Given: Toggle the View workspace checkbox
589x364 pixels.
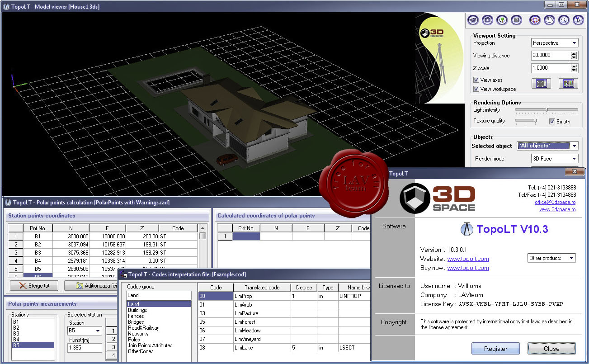Looking at the screenshot, I should coord(476,89).
